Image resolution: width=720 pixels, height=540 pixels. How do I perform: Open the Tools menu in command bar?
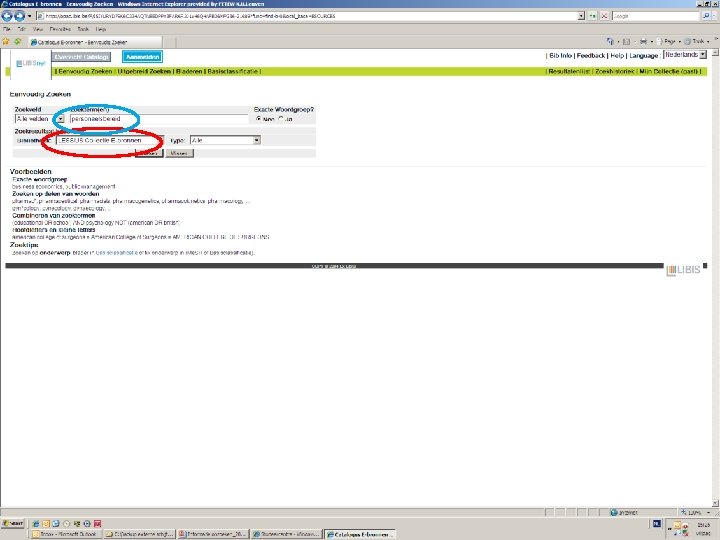pos(696,41)
